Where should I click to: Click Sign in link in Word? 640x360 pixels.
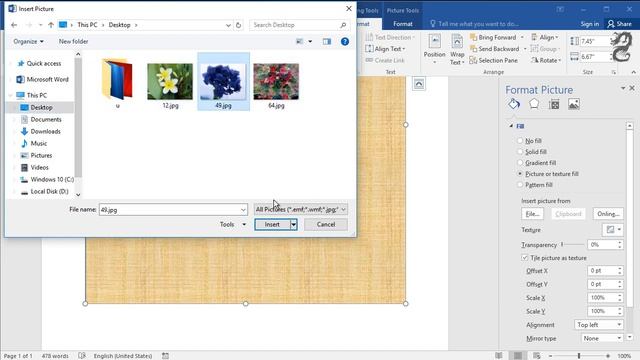tap(590, 24)
